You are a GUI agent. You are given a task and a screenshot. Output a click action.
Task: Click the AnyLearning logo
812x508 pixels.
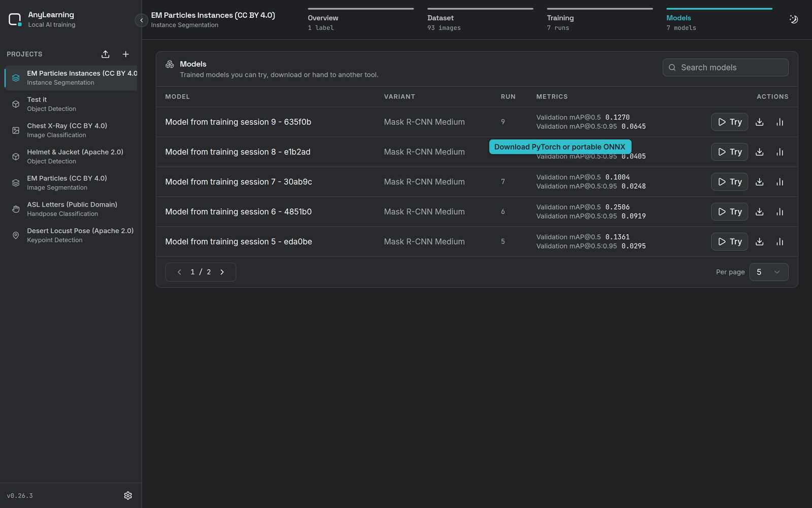pyautogui.click(x=15, y=20)
